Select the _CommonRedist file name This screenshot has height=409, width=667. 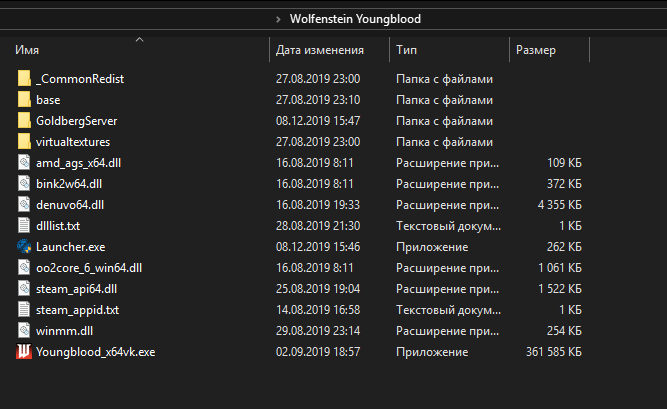pyautogui.click(x=80, y=79)
